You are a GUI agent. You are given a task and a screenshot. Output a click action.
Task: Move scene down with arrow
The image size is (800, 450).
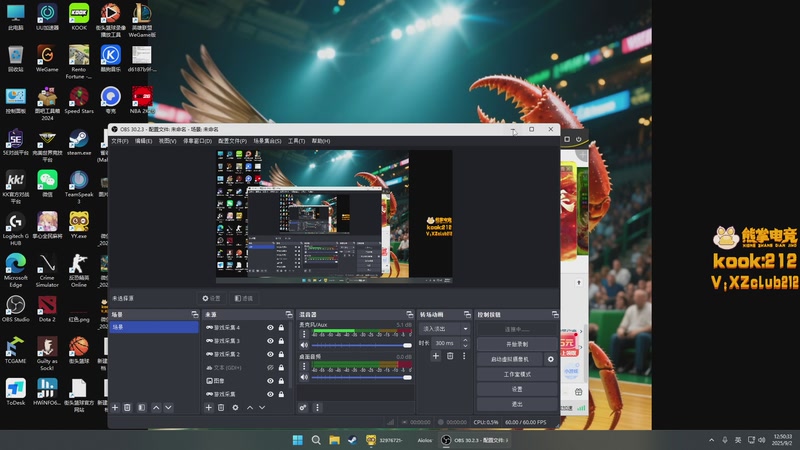[168, 408]
